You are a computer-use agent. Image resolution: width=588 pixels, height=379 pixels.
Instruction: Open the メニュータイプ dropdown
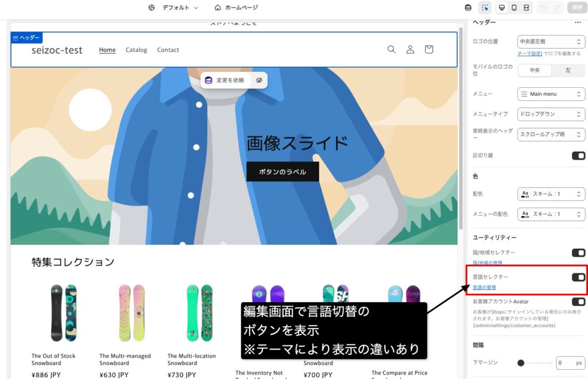click(551, 114)
